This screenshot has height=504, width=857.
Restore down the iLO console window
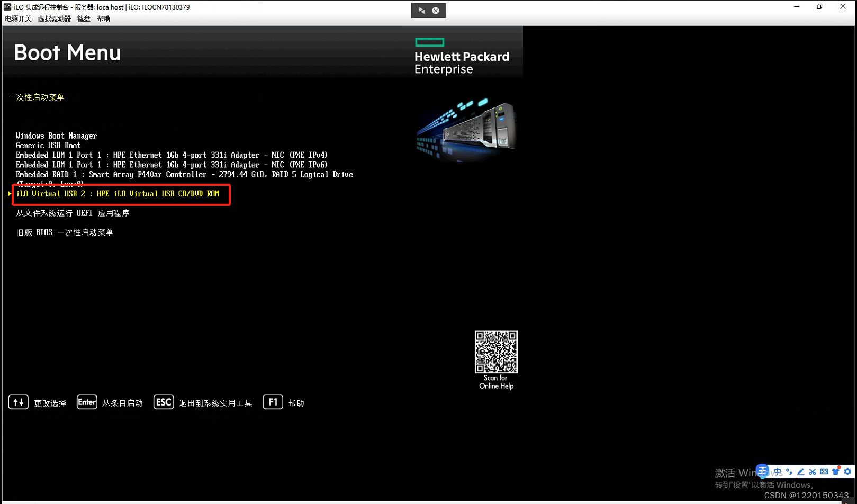pyautogui.click(x=819, y=7)
